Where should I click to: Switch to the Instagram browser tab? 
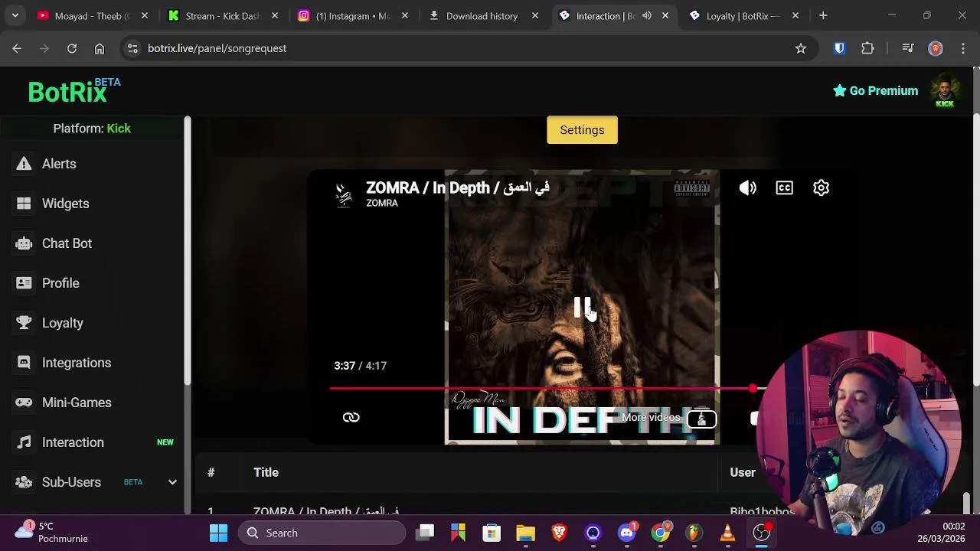tap(352, 15)
